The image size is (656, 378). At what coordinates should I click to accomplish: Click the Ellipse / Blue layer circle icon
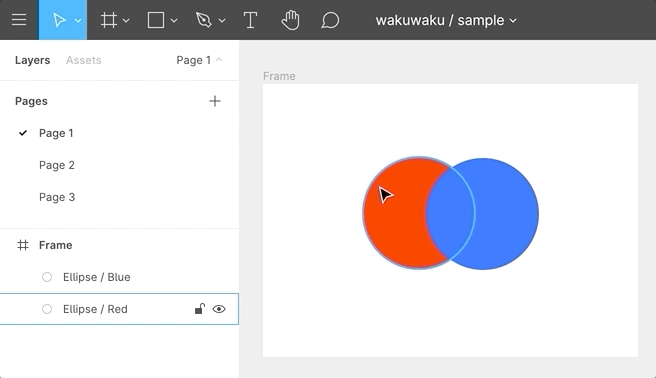point(47,277)
